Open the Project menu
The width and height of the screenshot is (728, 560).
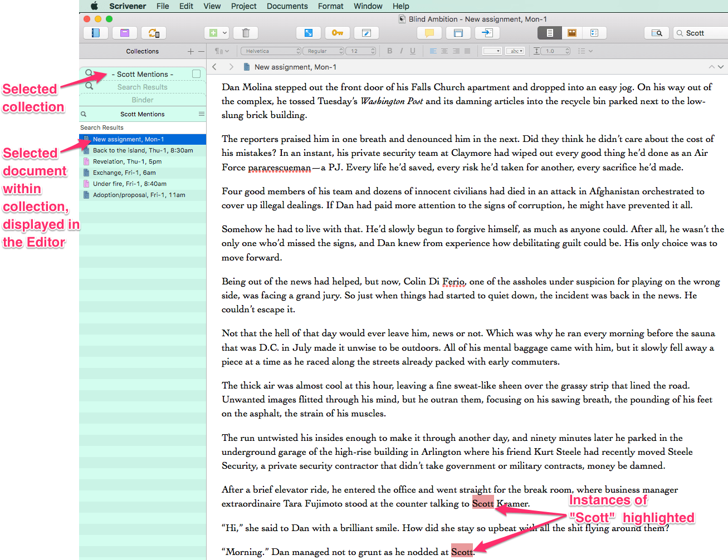[x=244, y=6]
